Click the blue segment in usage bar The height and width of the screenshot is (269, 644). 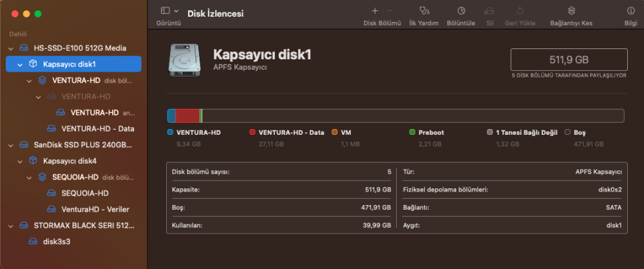click(x=172, y=115)
